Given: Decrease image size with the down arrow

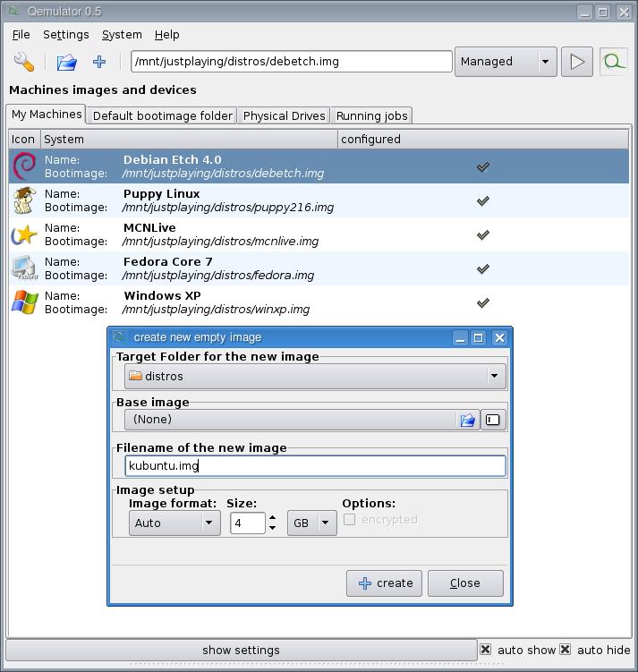Looking at the screenshot, I should click(x=272, y=528).
